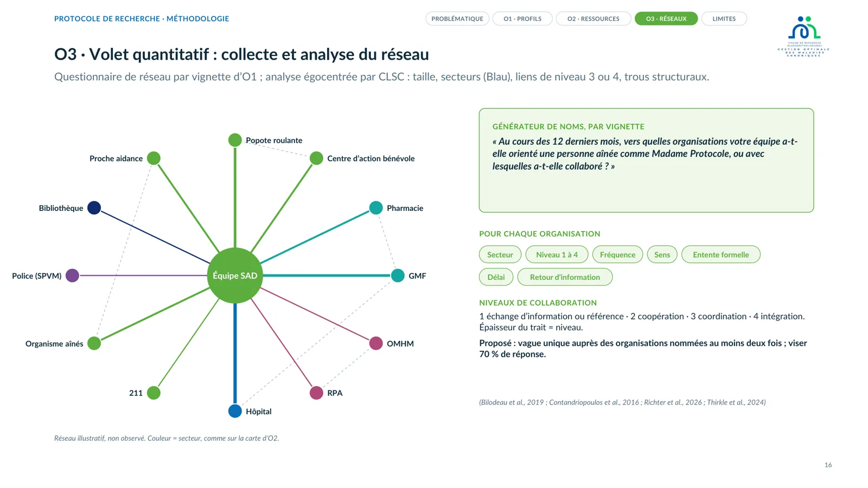
Task: Click the thick blue line to Hôpital
Action: click(235, 354)
